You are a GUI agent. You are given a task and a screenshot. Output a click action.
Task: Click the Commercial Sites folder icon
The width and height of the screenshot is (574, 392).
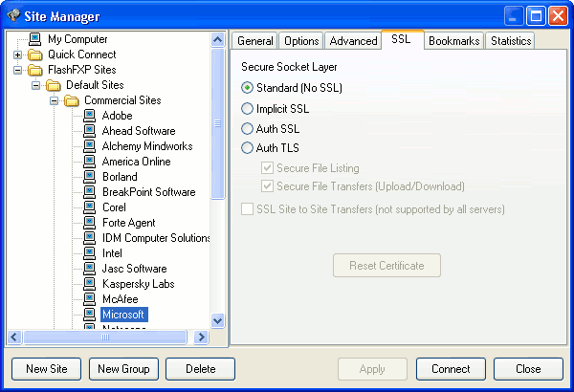(72, 100)
